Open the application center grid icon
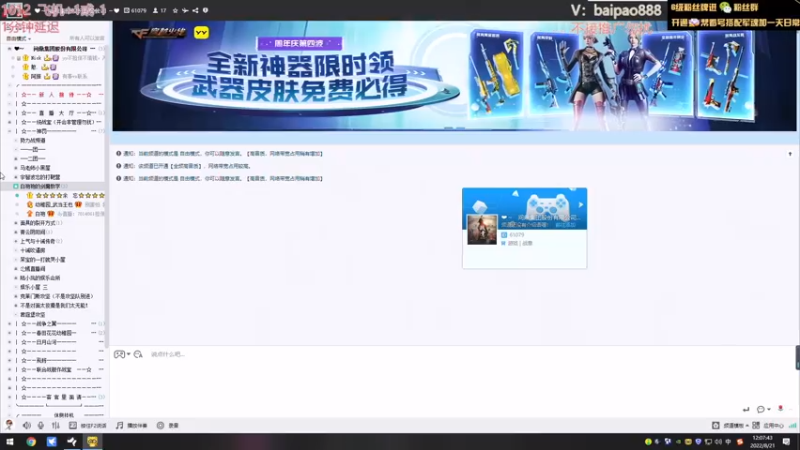 (x=756, y=425)
